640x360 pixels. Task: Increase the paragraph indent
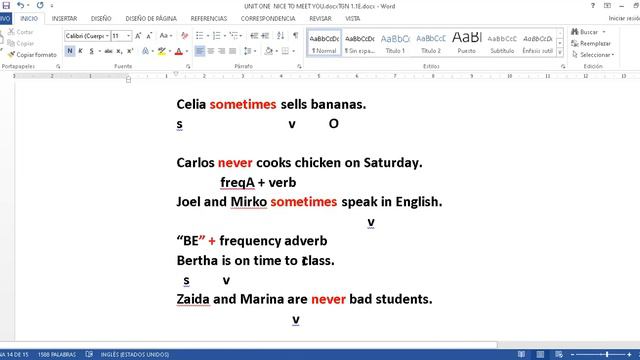265,36
